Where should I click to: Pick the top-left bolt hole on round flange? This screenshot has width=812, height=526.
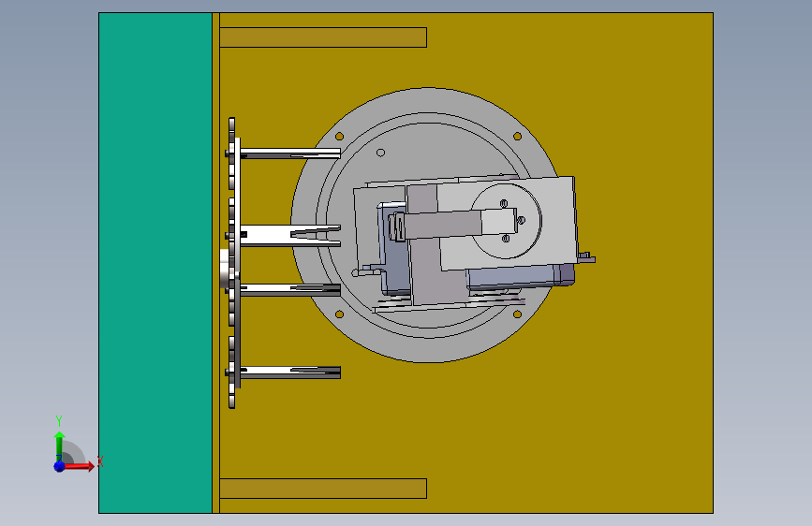tap(340, 136)
